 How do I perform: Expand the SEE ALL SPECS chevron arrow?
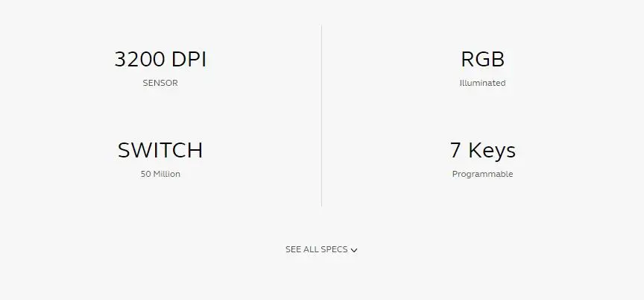point(354,250)
